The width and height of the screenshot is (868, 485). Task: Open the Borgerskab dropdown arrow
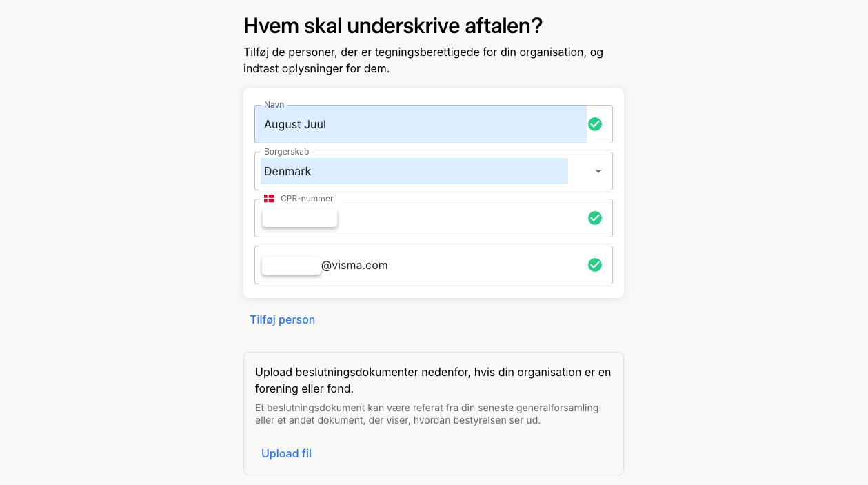tap(598, 171)
